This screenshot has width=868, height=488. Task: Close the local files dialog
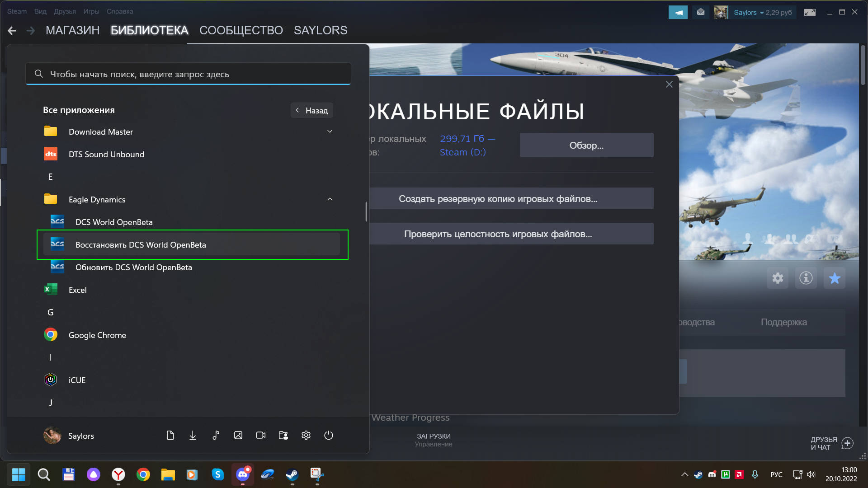[669, 84]
